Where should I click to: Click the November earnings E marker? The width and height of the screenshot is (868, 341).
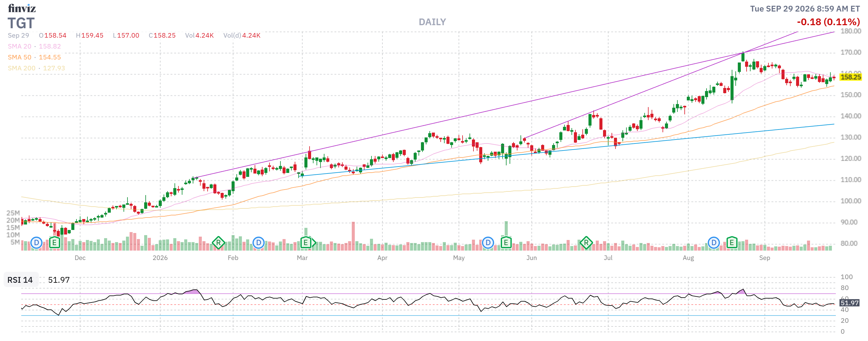54,243
